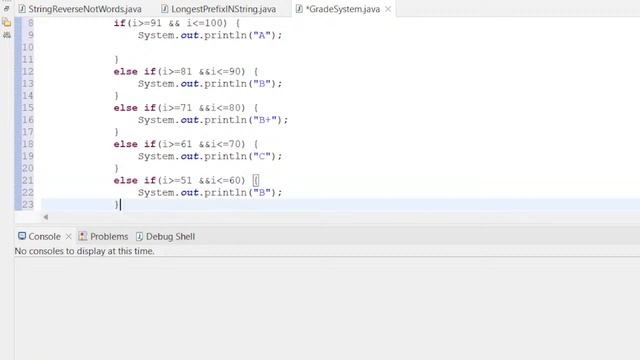Click the horizontal scrollbar left arrow
This screenshot has height=360, width=640.
click(x=46, y=217)
